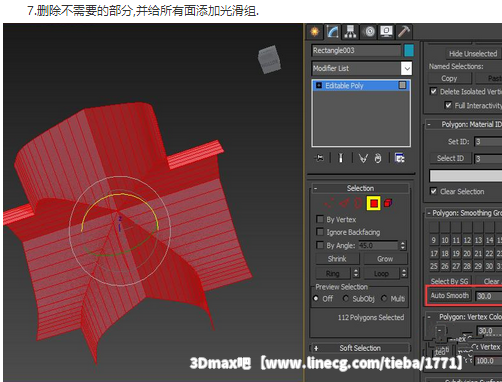Select Polygon sub-object level icon
The image size is (502, 382).
coord(374,203)
